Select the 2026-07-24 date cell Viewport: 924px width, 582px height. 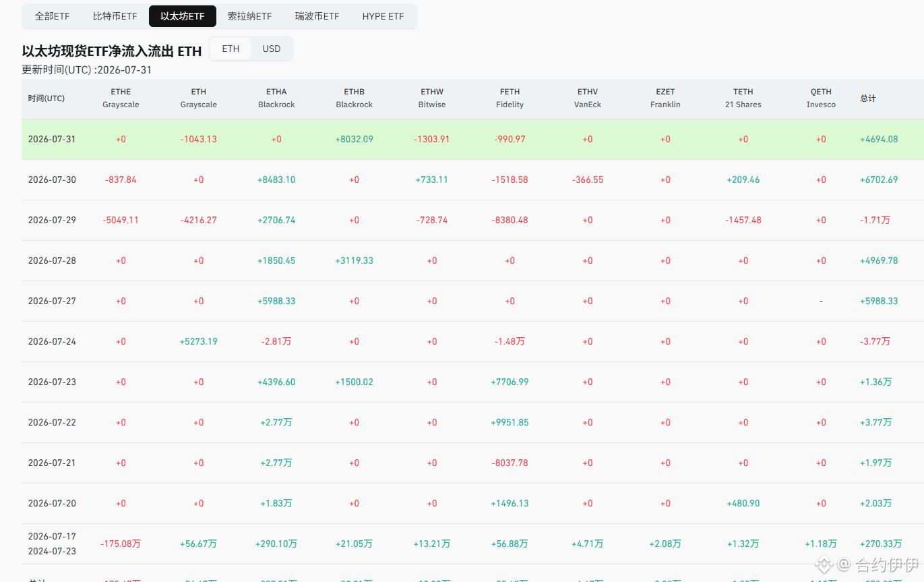(52, 342)
